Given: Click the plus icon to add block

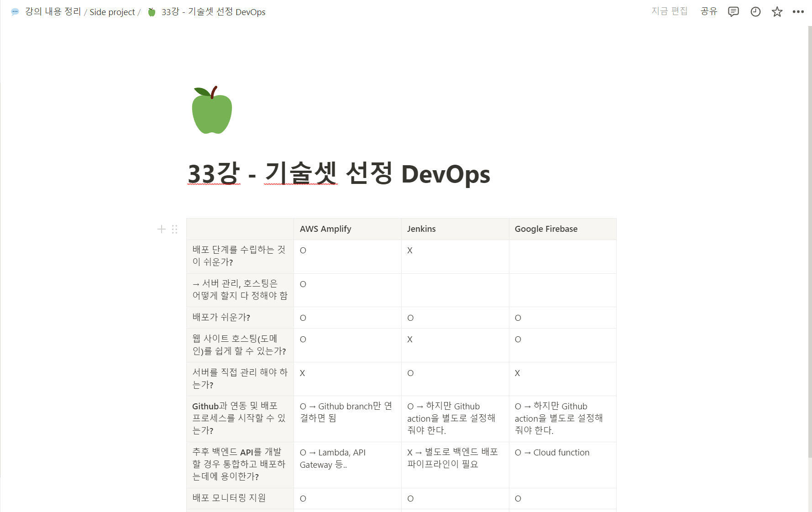Looking at the screenshot, I should pos(161,229).
